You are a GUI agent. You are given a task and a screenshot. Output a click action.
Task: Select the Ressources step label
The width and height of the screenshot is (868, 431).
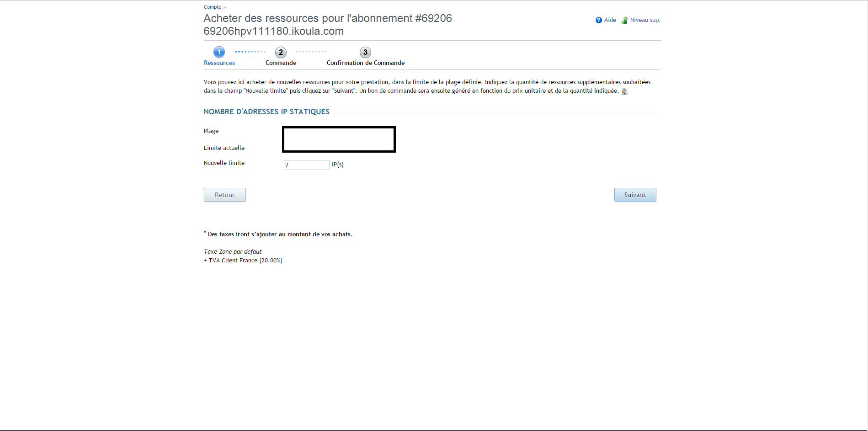[x=219, y=63]
